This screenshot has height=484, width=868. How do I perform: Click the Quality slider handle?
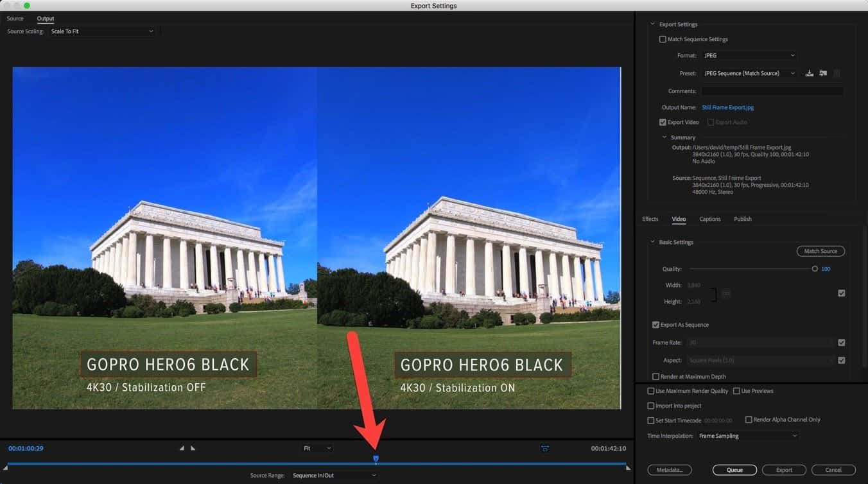click(x=815, y=269)
